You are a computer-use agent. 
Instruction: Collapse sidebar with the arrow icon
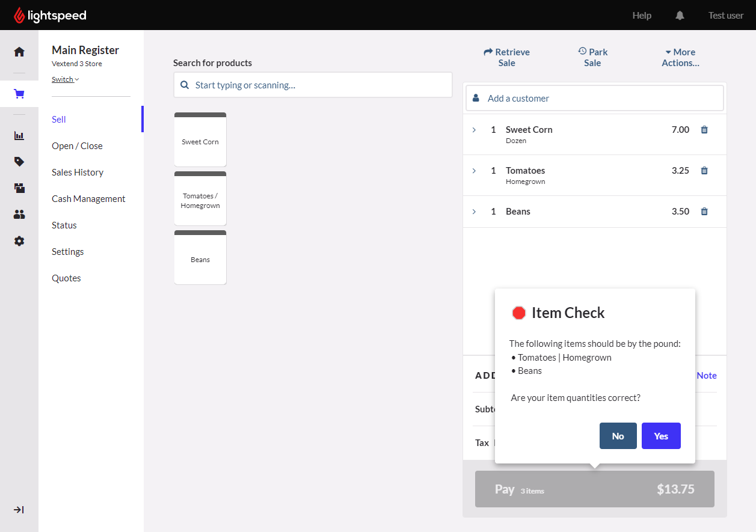tap(19, 510)
